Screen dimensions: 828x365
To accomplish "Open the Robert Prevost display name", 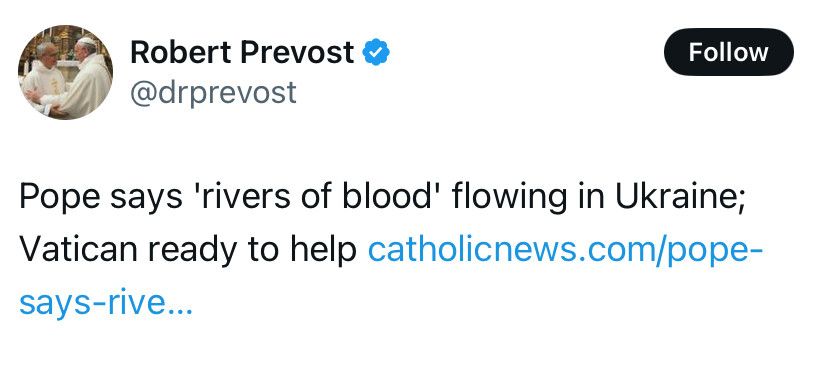I will point(242,52).
